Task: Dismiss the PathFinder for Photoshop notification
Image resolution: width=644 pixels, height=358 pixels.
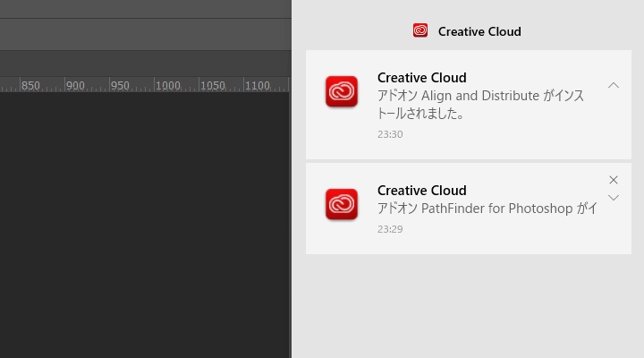Action: 614,180
